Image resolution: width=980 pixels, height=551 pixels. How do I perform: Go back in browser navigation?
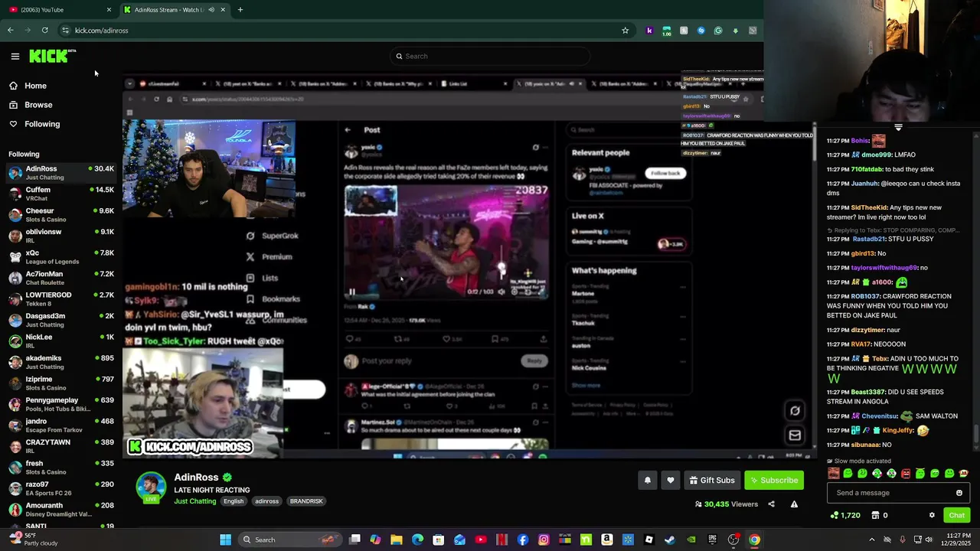point(10,30)
